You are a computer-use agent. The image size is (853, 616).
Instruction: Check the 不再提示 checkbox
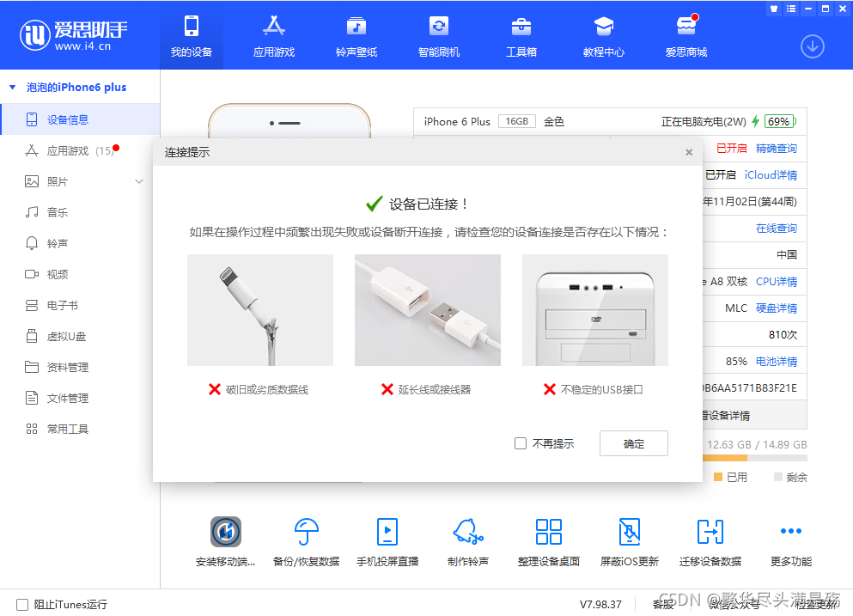pos(521,443)
